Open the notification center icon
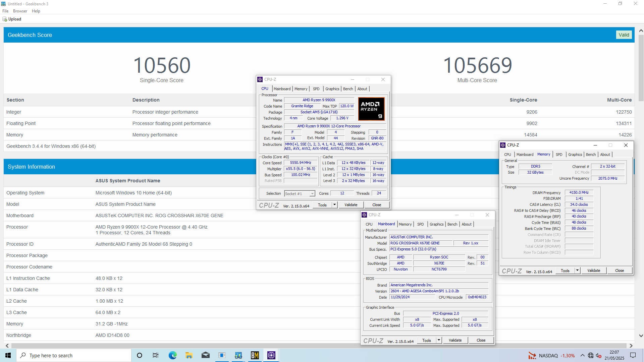 pyautogui.click(x=633, y=355)
